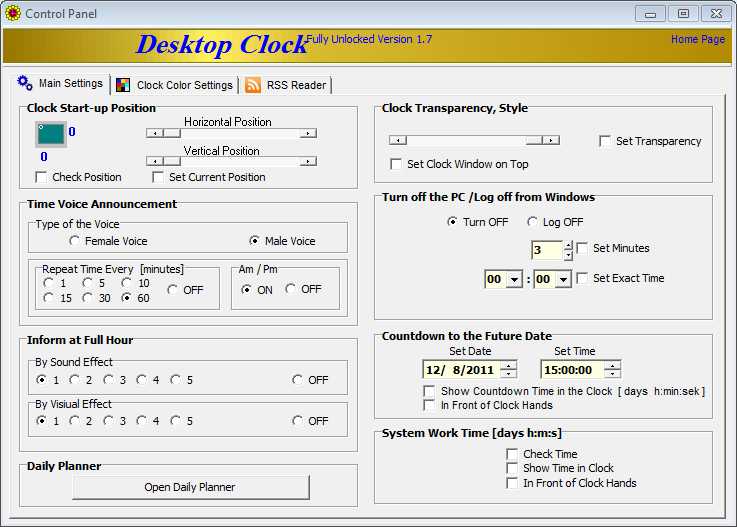Check the Set Minutes checkbox
This screenshot has height=527, width=737.
click(x=582, y=248)
